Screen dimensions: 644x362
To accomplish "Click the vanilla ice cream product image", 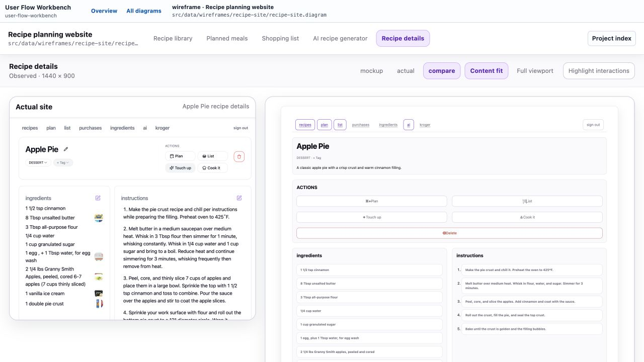I will (99, 293).
